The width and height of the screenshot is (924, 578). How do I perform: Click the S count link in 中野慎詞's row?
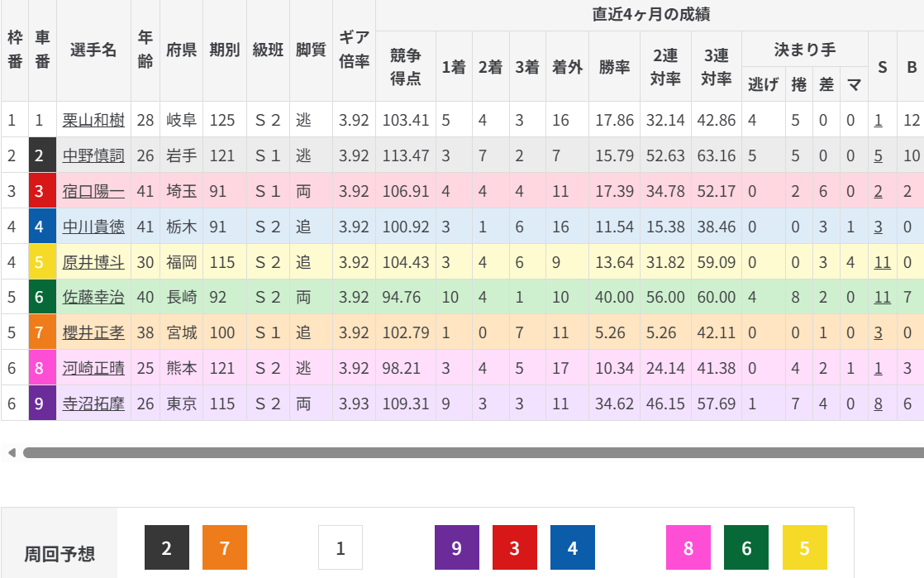coord(878,156)
